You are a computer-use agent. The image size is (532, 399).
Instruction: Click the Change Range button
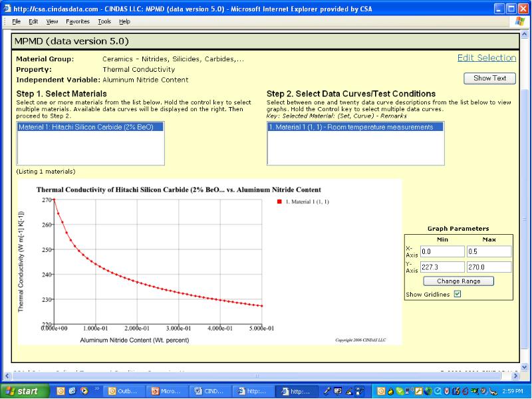pos(459,281)
